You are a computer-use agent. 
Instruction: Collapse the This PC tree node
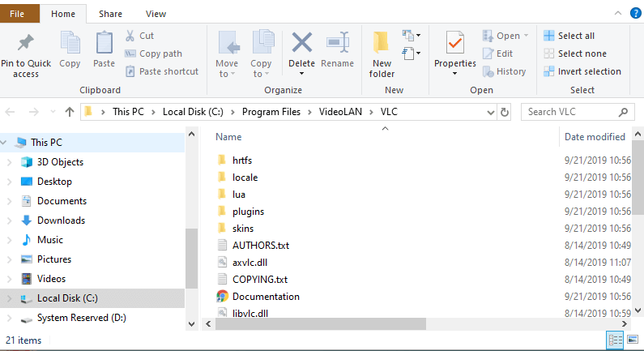pos(4,143)
